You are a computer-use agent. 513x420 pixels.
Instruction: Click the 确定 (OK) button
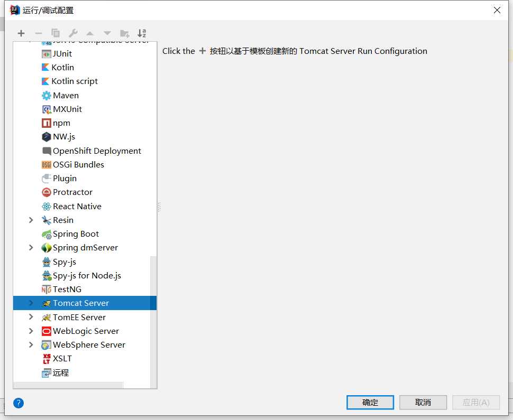pyautogui.click(x=370, y=403)
